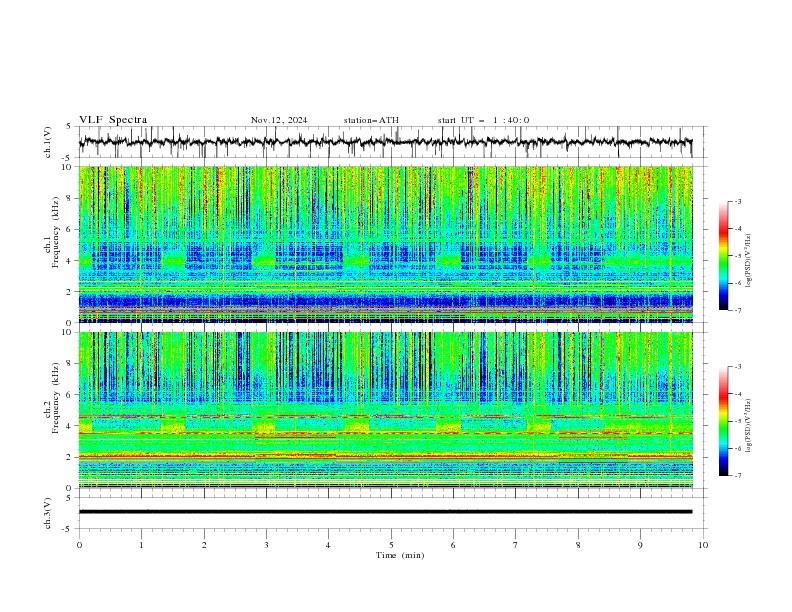Click the upper "log(PSD)(V²/Hz)" colorbar label
This screenshot has width=792, height=612.
748,261
